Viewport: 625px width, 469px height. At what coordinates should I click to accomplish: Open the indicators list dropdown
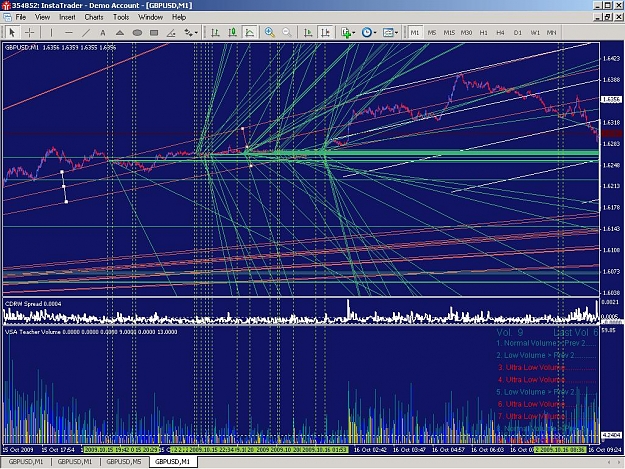(x=348, y=33)
